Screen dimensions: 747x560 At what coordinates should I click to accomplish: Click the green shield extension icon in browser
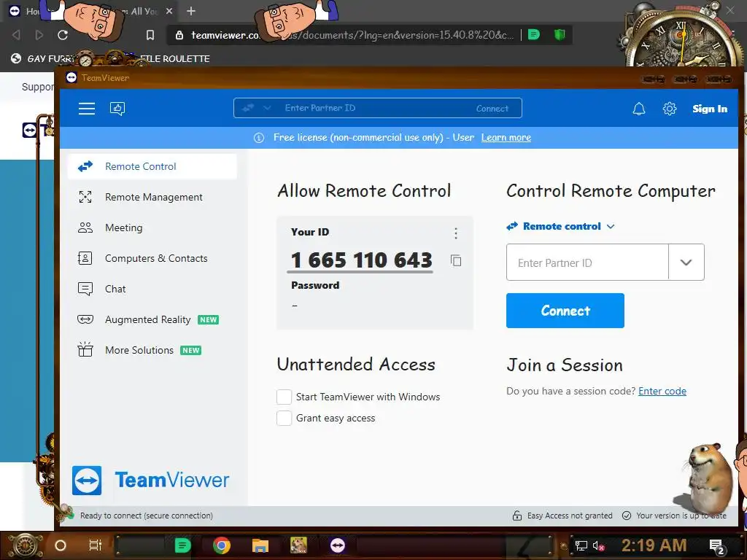click(x=560, y=34)
